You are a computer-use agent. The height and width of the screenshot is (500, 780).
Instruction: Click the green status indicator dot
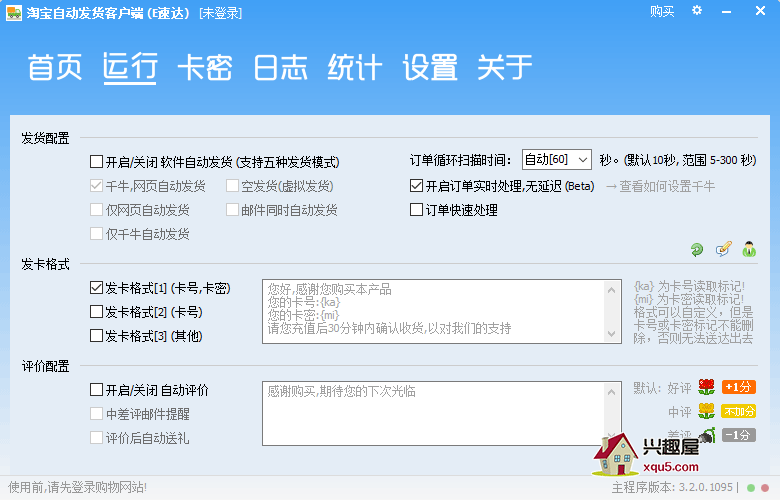(x=751, y=488)
